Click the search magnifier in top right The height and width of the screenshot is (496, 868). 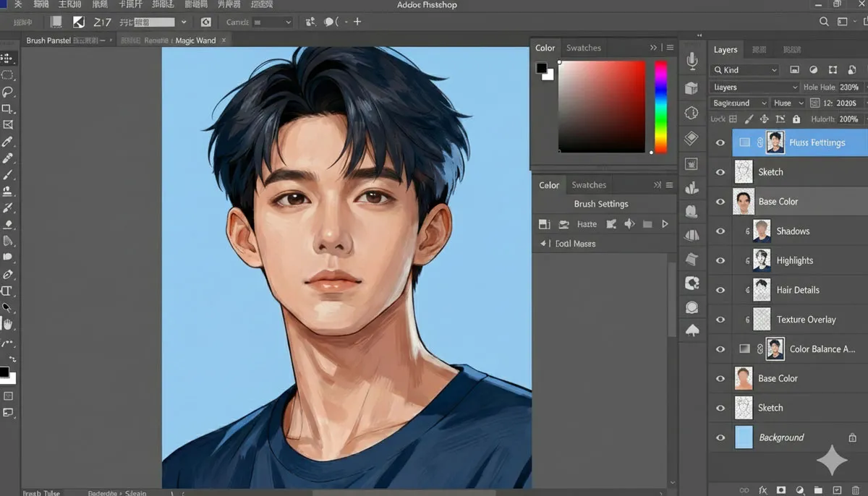coord(825,22)
